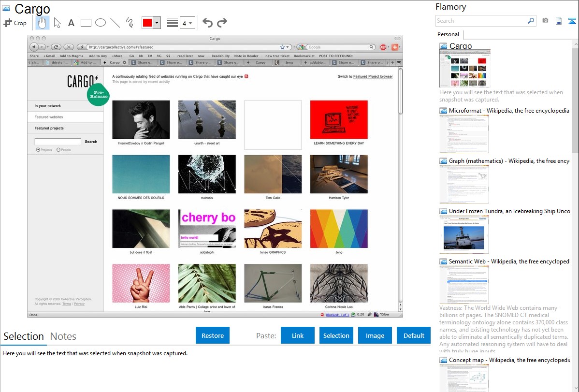Choose the freehand scribble tool
This screenshot has height=392, width=579.
(x=130, y=23)
